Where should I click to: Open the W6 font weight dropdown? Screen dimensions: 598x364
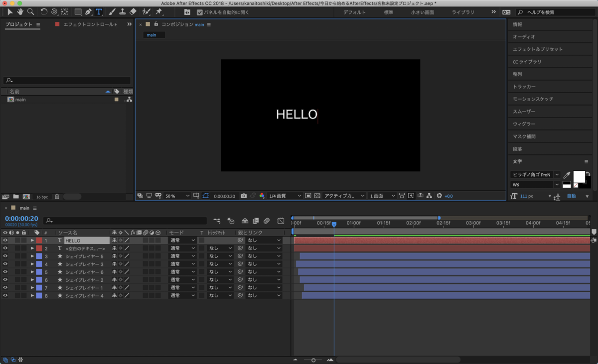click(535, 185)
